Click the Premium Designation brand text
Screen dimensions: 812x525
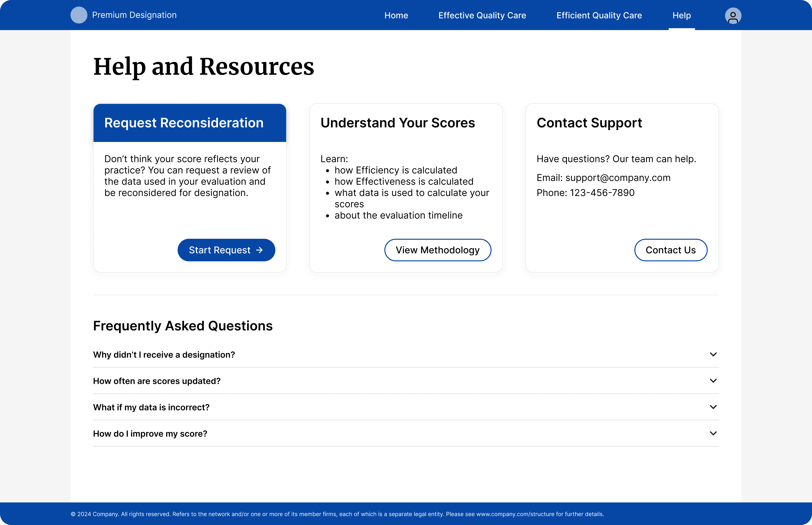click(134, 15)
